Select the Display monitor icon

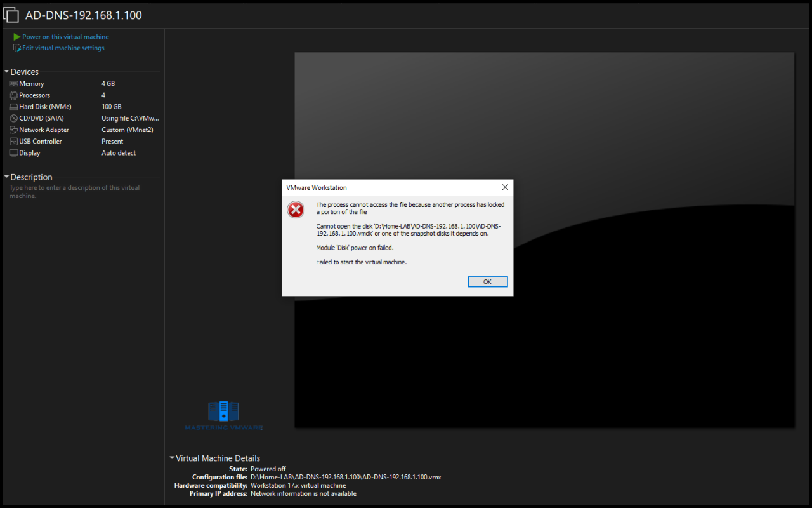pos(14,153)
